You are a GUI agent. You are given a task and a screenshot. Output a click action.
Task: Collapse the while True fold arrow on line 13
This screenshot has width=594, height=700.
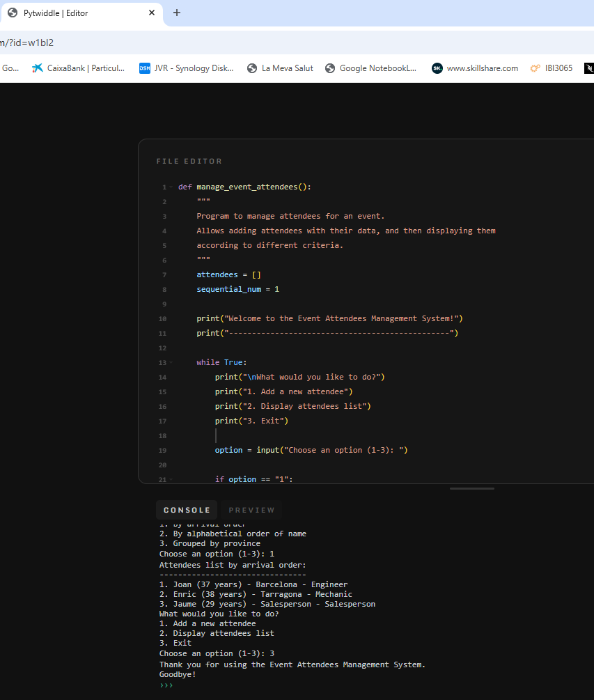point(171,362)
